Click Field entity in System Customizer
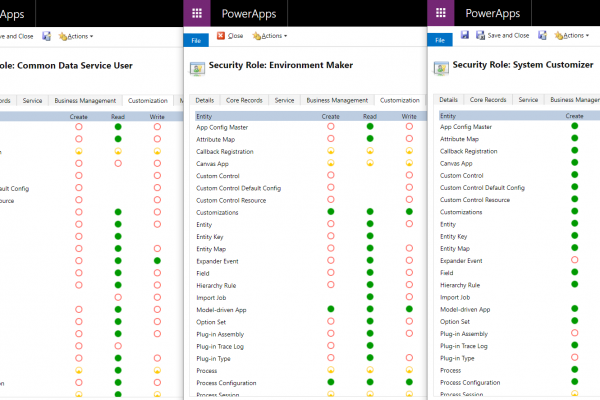The image size is (600, 400). tap(447, 273)
